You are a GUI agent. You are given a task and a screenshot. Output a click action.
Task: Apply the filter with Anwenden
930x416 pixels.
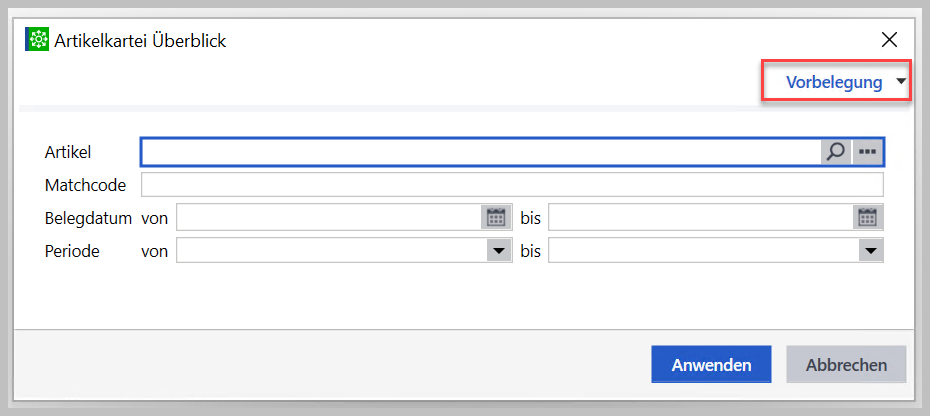pos(711,364)
